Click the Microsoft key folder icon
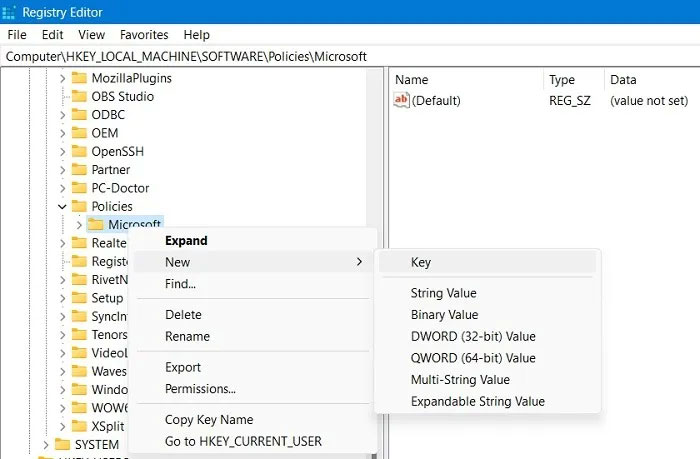Image resolution: width=700 pixels, height=459 pixels. point(96,224)
